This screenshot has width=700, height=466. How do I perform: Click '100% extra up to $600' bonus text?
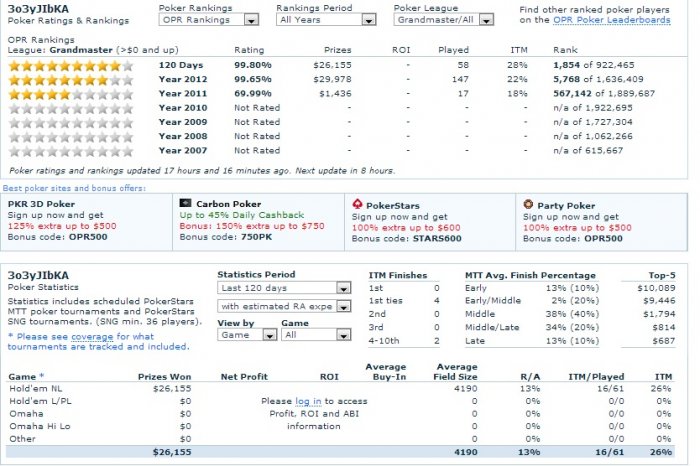coord(406,228)
